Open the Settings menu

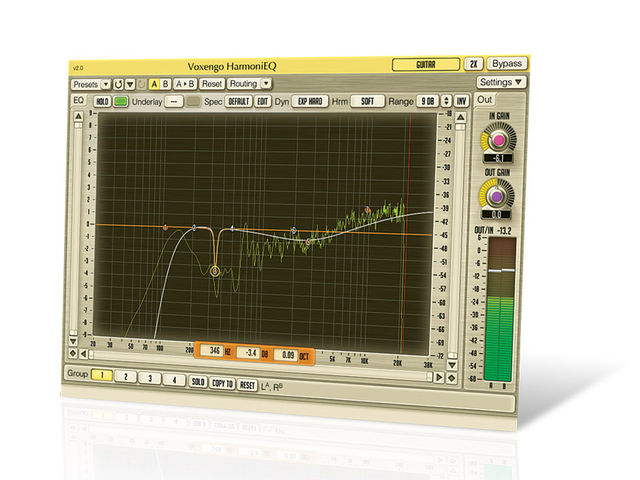[x=501, y=82]
